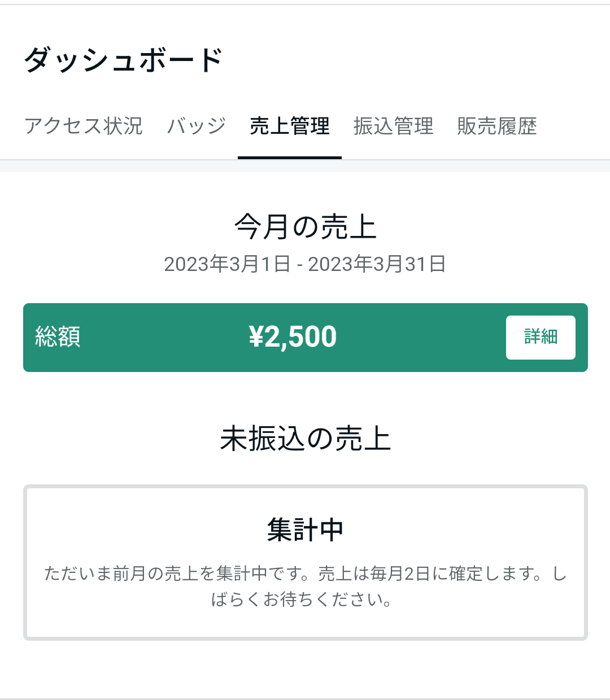This screenshot has width=610, height=700.
Task: Click the second message line ばらくお待ちください
Action: [x=302, y=599]
